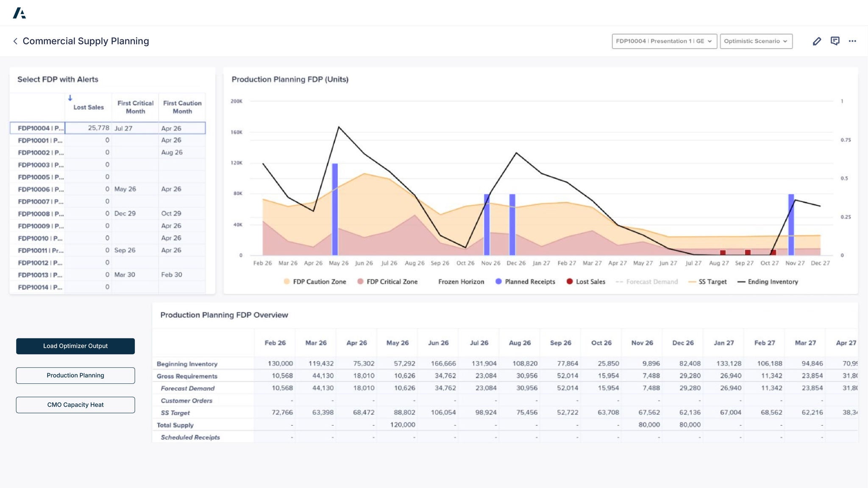The width and height of the screenshot is (868, 488).
Task: Click the Lost Sales column header
Action: click(x=89, y=107)
